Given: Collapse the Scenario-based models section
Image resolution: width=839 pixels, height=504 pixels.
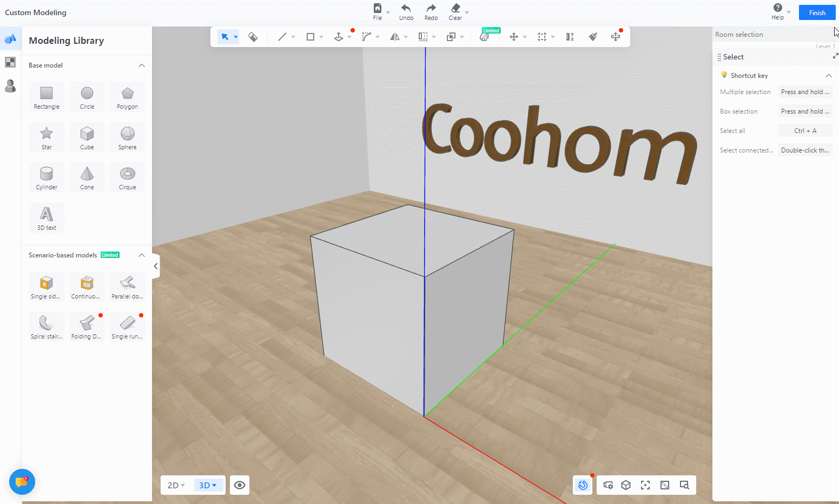Looking at the screenshot, I should (x=142, y=255).
